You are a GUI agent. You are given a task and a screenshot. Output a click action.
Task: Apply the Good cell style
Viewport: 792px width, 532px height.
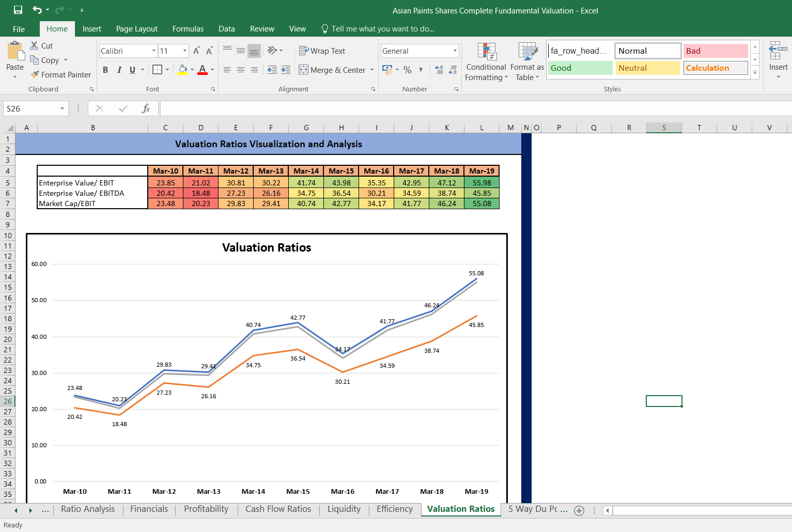click(x=580, y=68)
